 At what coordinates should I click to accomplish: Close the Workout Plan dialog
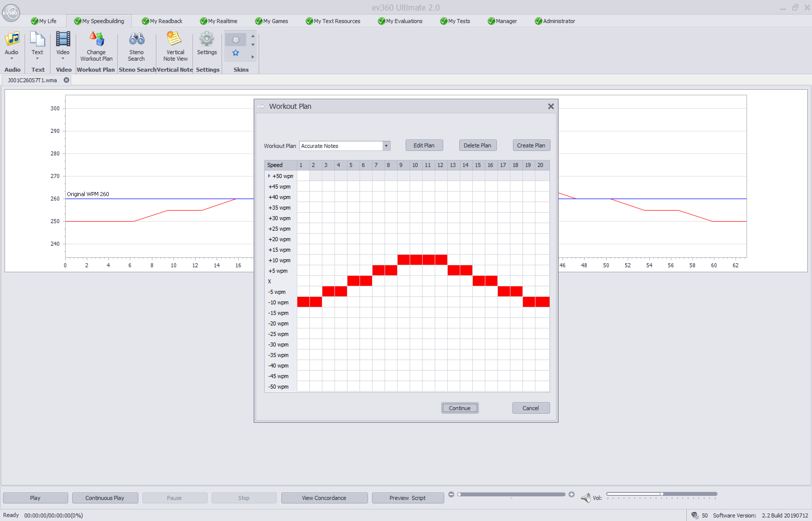pos(551,106)
